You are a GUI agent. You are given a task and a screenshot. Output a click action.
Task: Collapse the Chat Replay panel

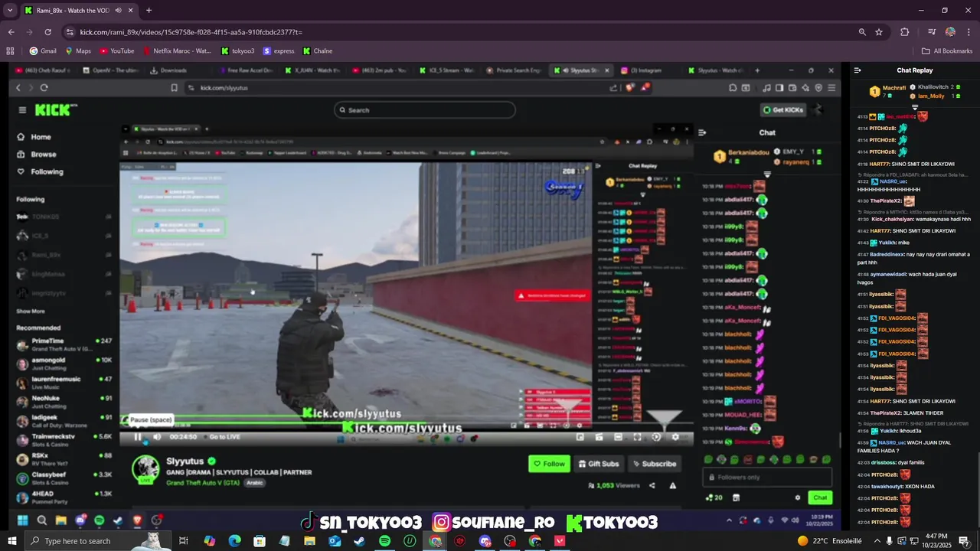857,70
